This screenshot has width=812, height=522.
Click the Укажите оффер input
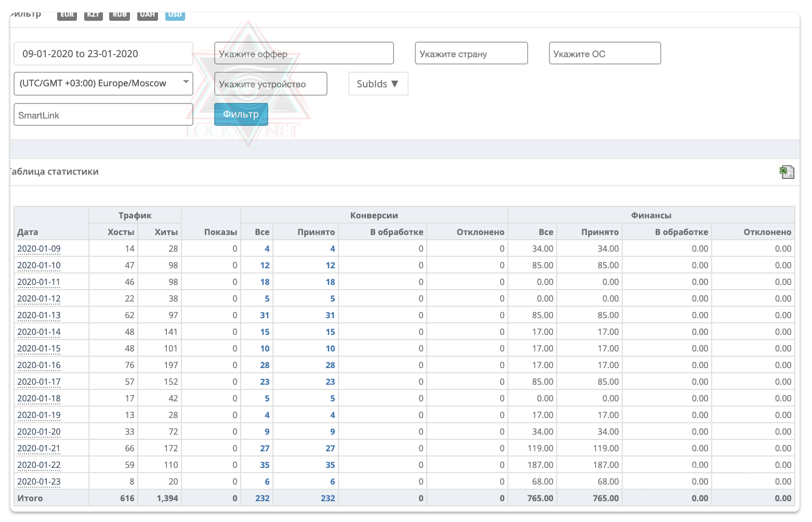[304, 54]
